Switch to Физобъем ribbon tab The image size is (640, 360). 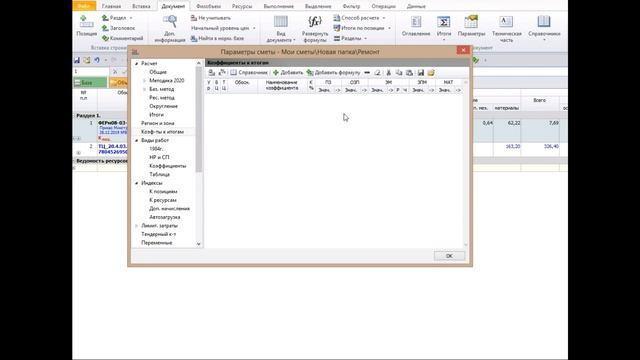click(208, 6)
